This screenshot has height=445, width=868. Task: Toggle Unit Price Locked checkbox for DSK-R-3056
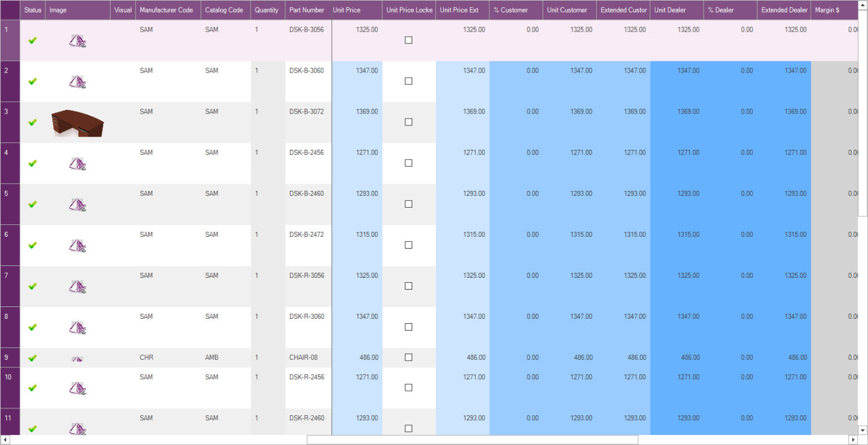click(x=409, y=287)
